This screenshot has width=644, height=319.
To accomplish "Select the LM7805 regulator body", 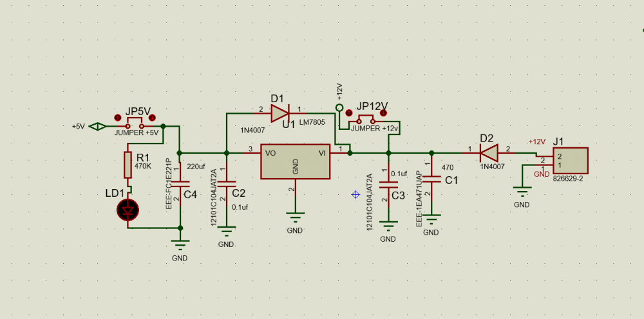I will coord(296,161).
